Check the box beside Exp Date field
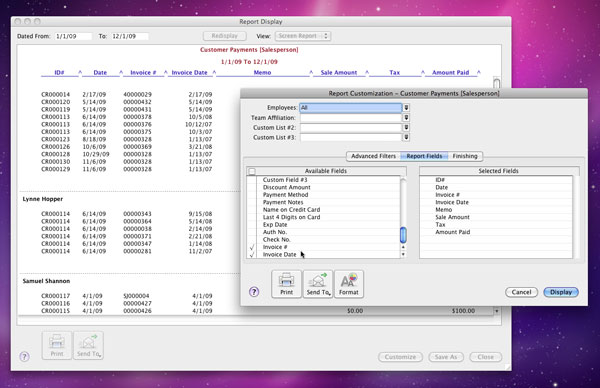This screenshot has width=600, height=388. pyautogui.click(x=252, y=225)
